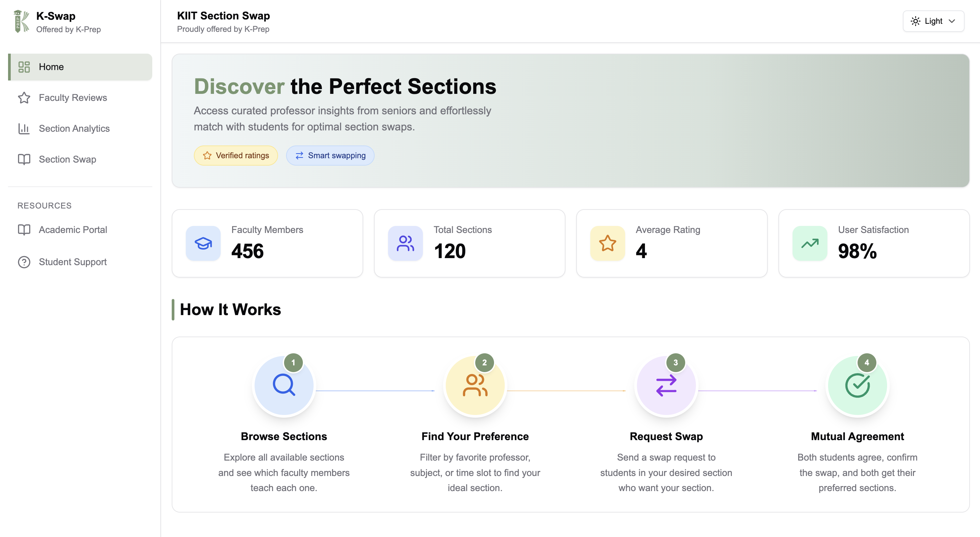This screenshot has width=980, height=537.
Task: Click the 'Browse Sections' step title
Action: click(x=284, y=436)
